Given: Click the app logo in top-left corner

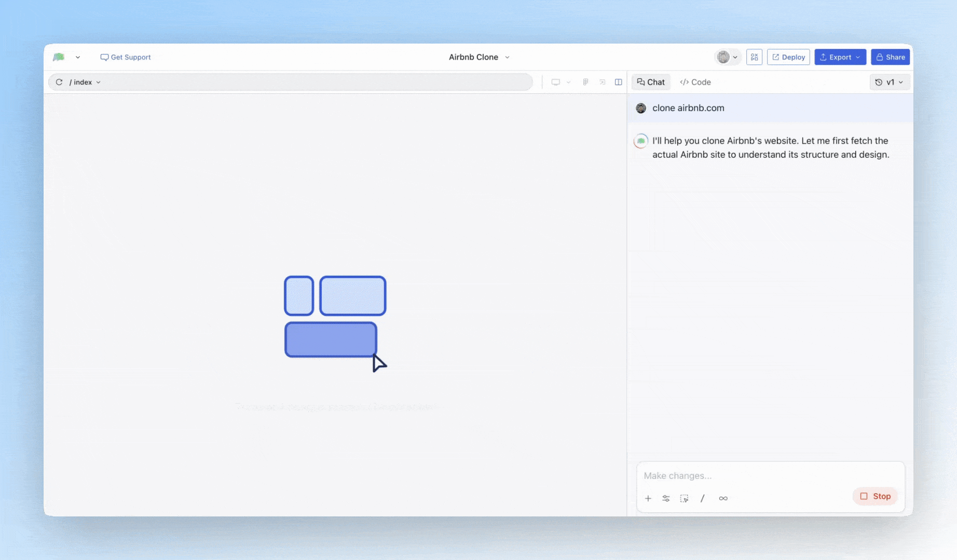Looking at the screenshot, I should (x=59, y=57).
